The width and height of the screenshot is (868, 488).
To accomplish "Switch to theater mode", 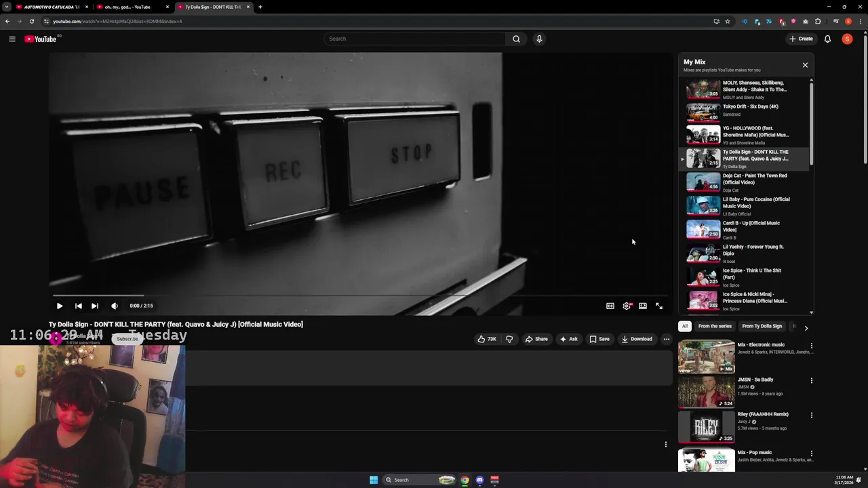I will click(643, 306).
